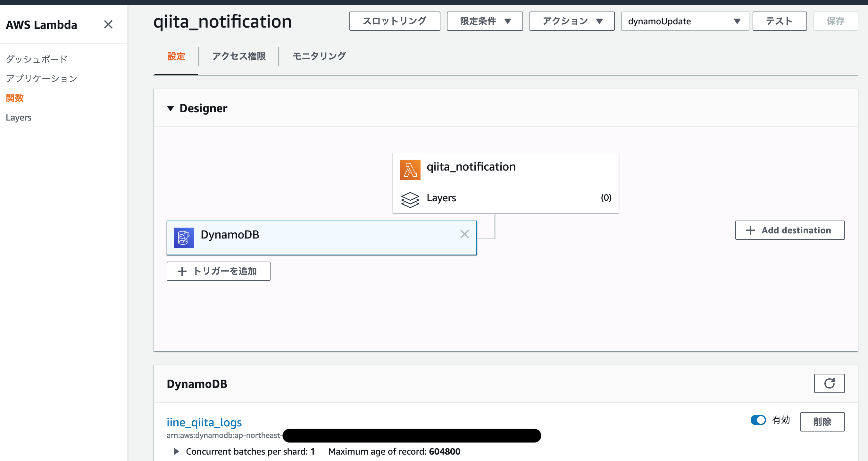The image size is (868, 461).
Task: Expand Concurrent batches per shard details
Action: (x=176, y=451)
